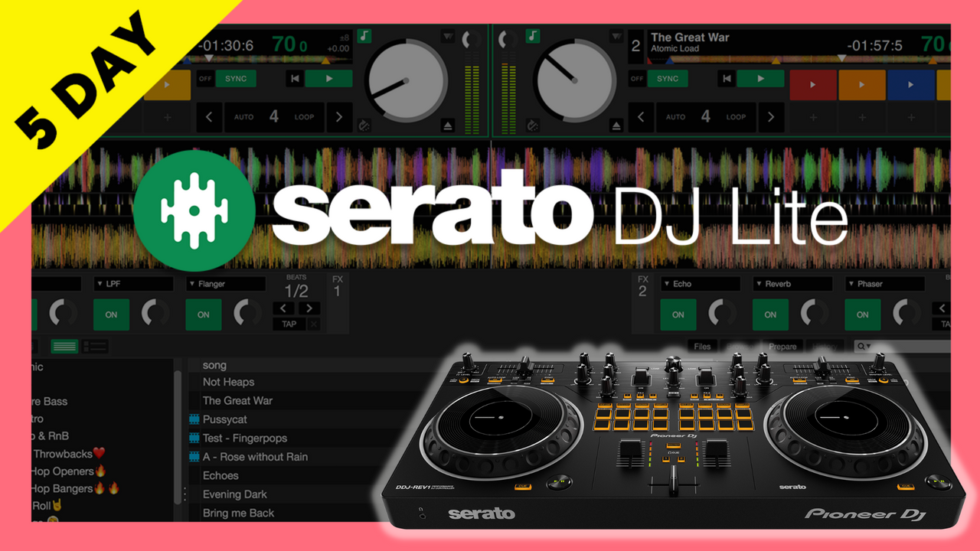Click the left deck key lock note icon
Image resolution: width=980 pixels, height=551 pixels.
[365, 36]
